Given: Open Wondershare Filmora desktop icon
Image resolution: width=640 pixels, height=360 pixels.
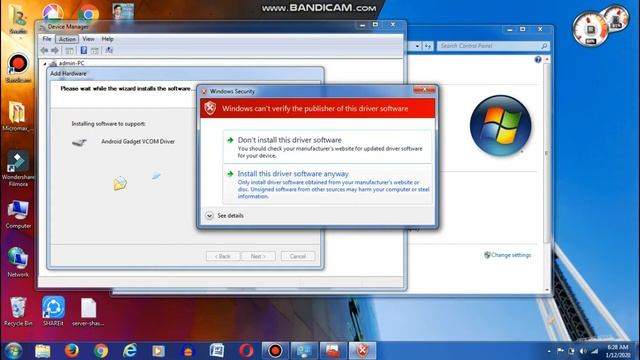Looking at the screenshot, I should pyautogui.click(x=18, y=169).
